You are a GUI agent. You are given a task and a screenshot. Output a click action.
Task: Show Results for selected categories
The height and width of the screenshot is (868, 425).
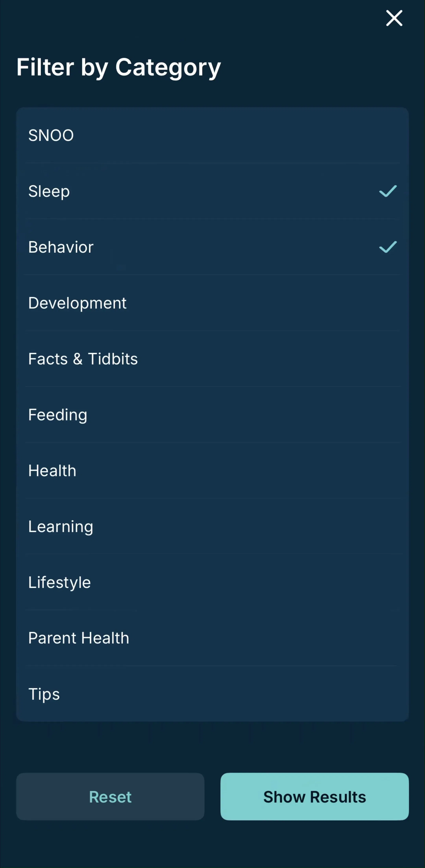point(314,797)
